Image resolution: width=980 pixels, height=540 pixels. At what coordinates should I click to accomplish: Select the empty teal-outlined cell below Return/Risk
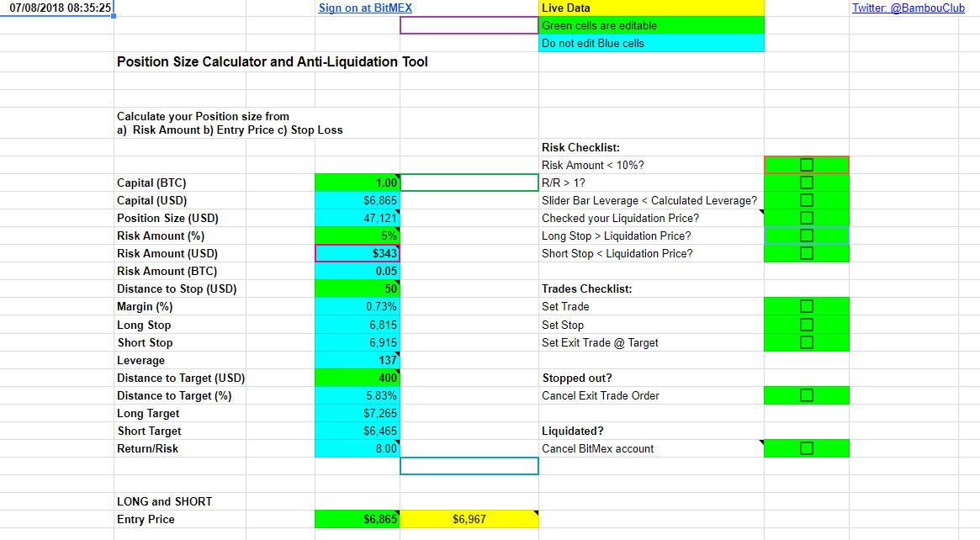pos(469,466)
